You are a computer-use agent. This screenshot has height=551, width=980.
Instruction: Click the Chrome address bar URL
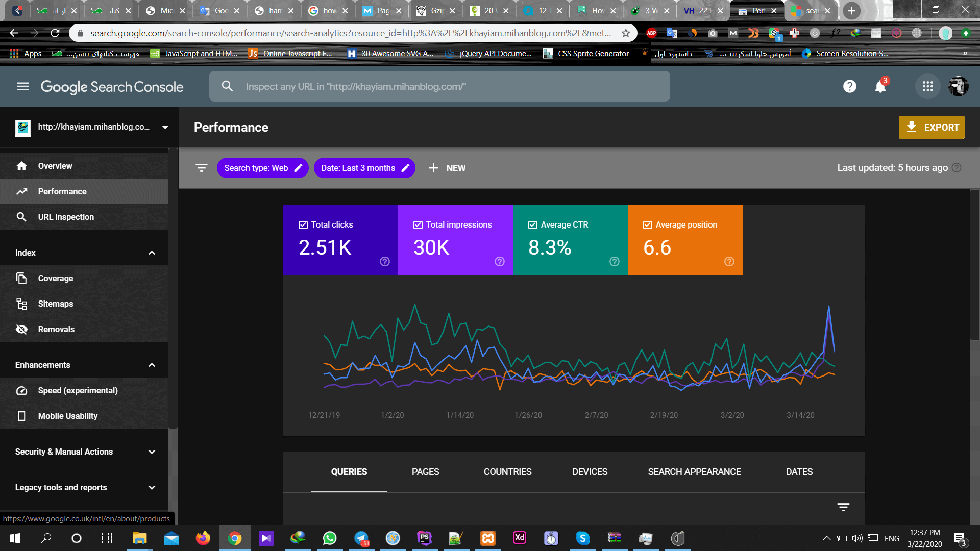pyautogui.click(x=350, y=33)
